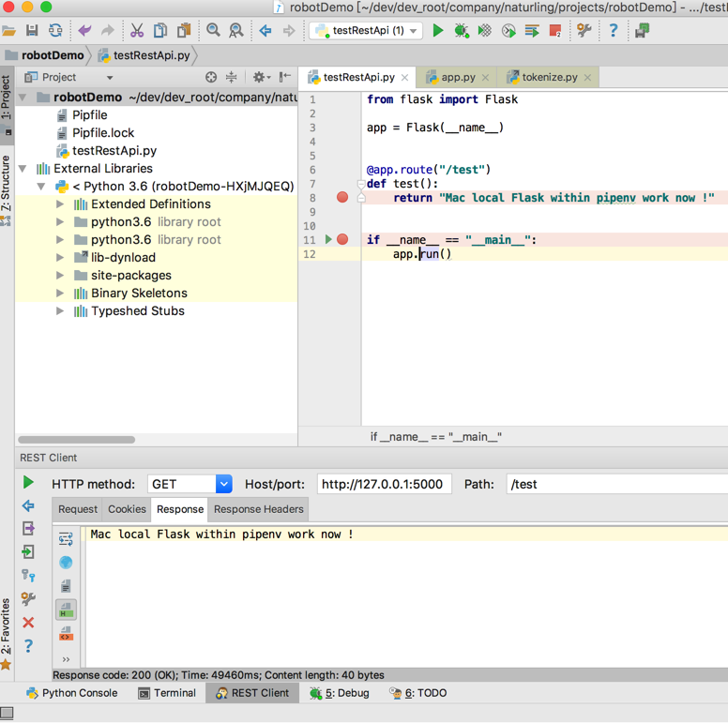Screen dimensions: 728x723
Task: Click the Cut scissors icon
Action: pos(137,31)
